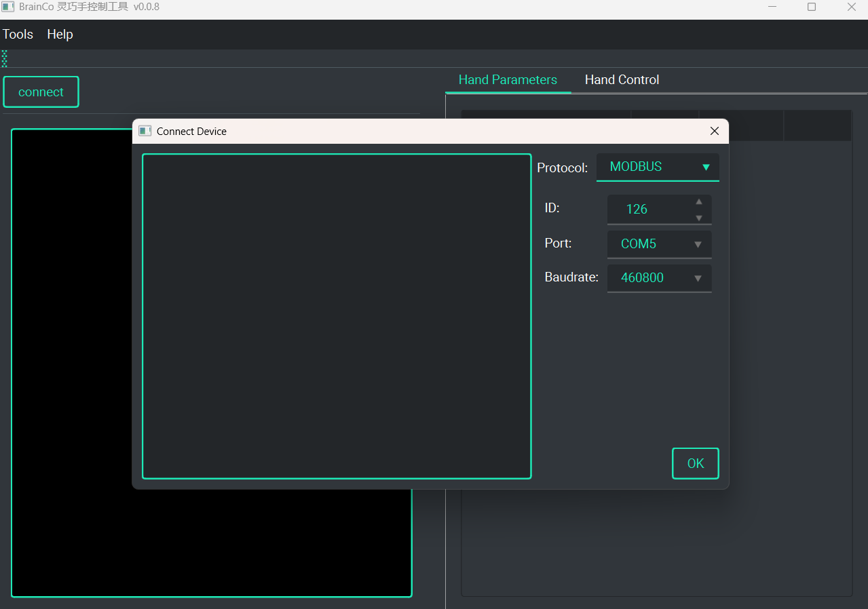The image size is (868, 609).
Task: Minimize the BrainCo main window
Action: click(772, 7)
